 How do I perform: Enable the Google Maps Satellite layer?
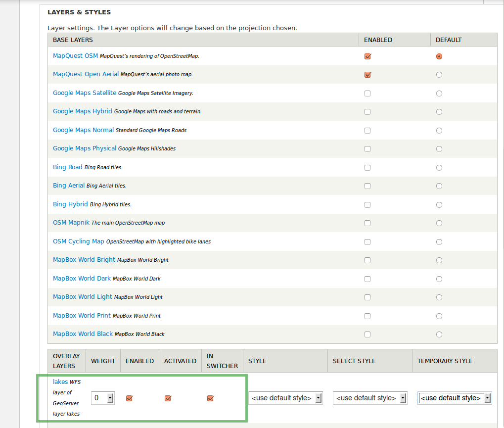point(367,94)
